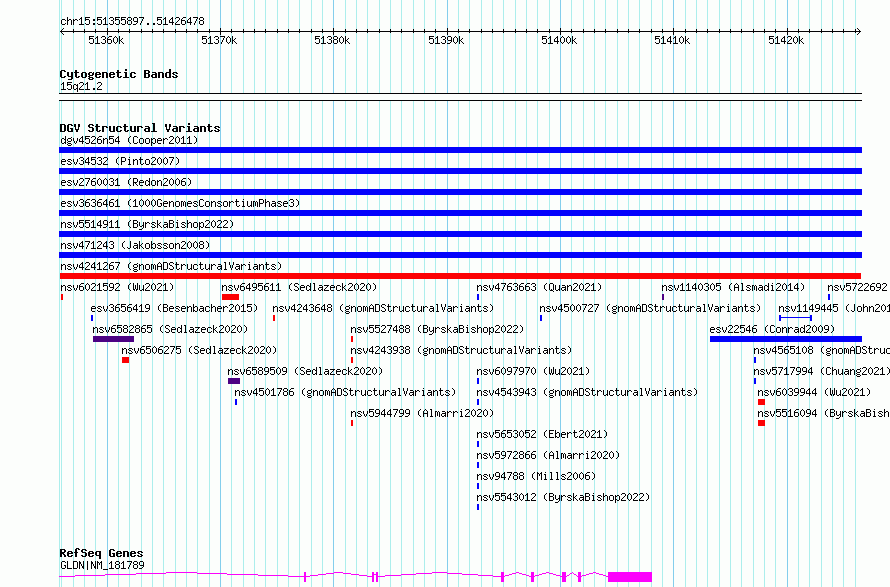Open variant esv2760031 (Redon2006) label
This screenshot has height=587, width=890.
(x=126, y=182)
